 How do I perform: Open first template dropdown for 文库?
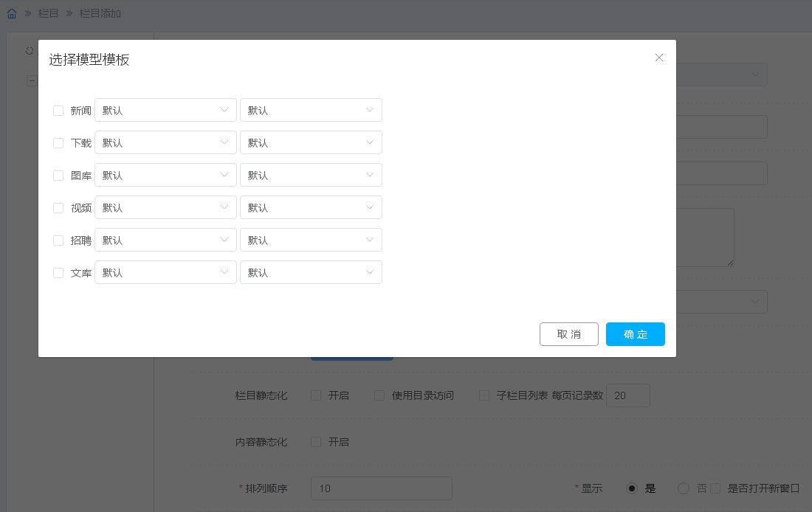[x=165, y=272]
